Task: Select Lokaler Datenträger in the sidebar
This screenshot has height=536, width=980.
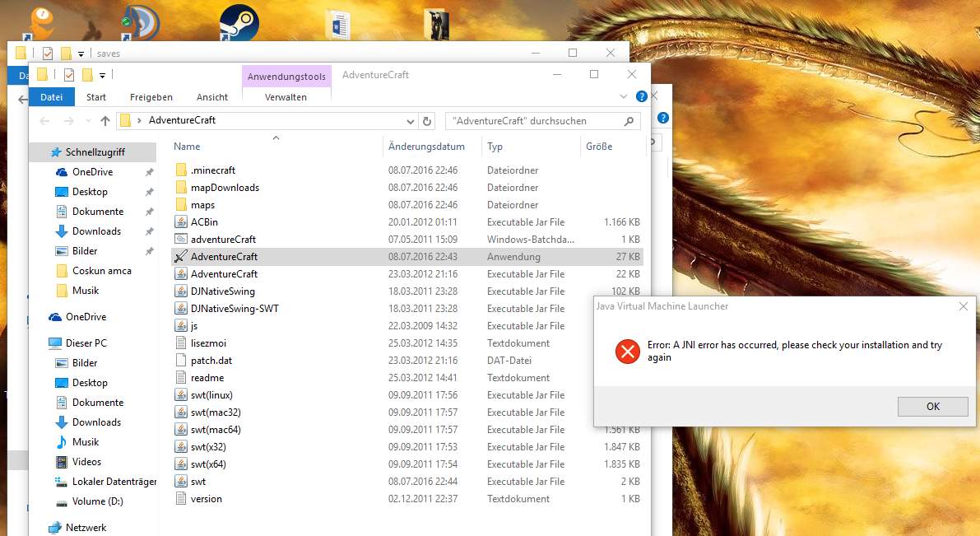Action: [105, 482]
